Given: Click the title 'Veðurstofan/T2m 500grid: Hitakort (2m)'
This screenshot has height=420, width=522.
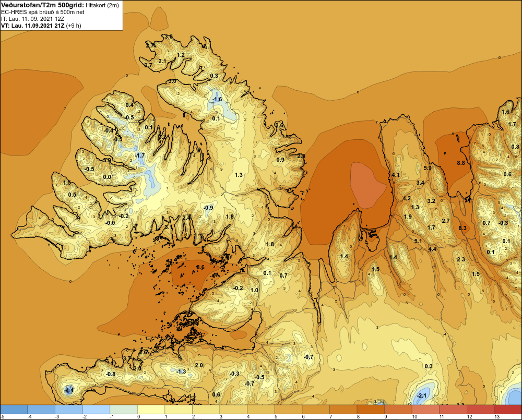Looking at the screenshot, I should tap(60, 5).
